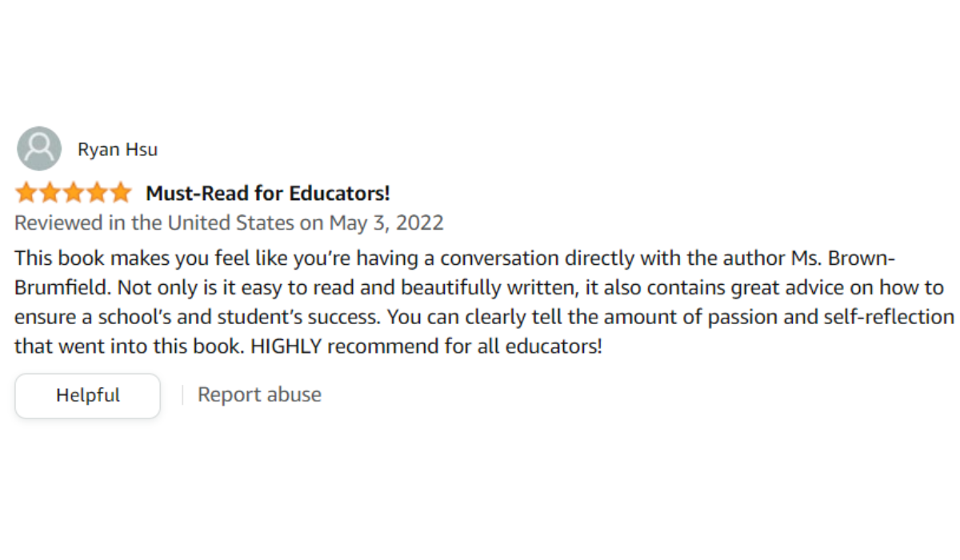Click 'recommend for all educators!' text
960x560 pixels.
tap(460, 347)
